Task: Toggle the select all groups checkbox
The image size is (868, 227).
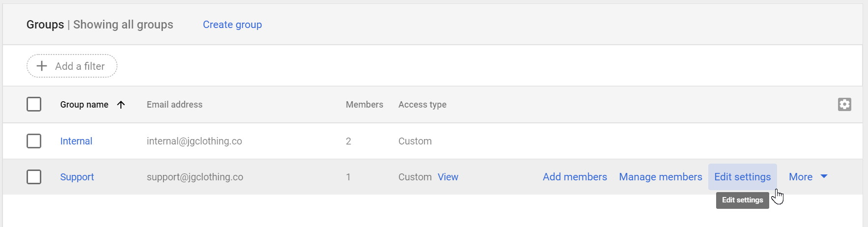Action: point(34,104)
